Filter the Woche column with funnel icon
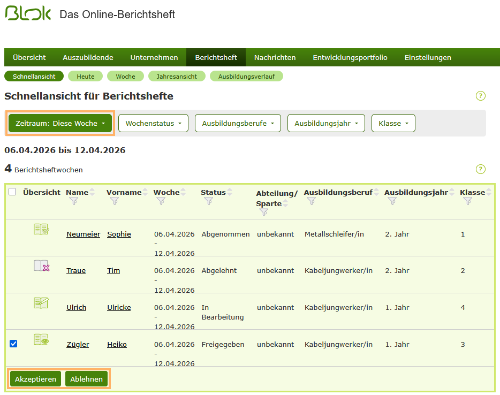The width and height of the screenshot is (500, 395). 161,201
